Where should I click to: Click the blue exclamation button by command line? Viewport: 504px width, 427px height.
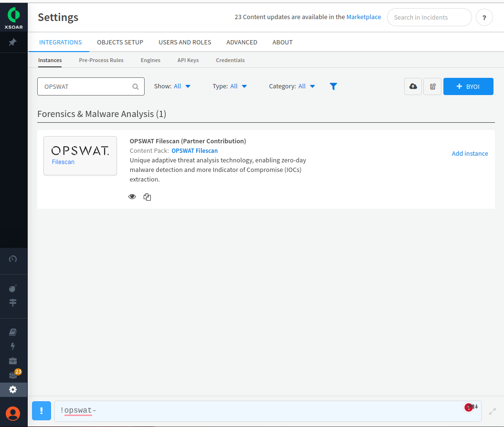[42, 411]
